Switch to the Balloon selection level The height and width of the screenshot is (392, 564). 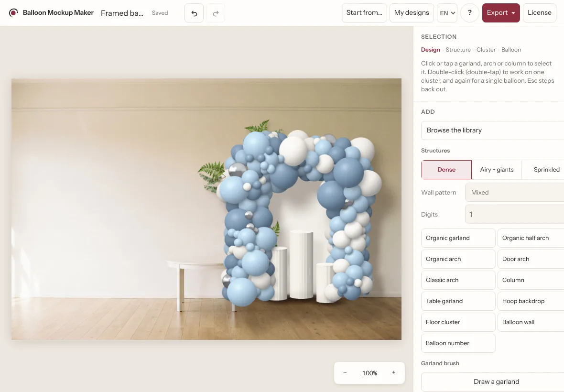511,50
